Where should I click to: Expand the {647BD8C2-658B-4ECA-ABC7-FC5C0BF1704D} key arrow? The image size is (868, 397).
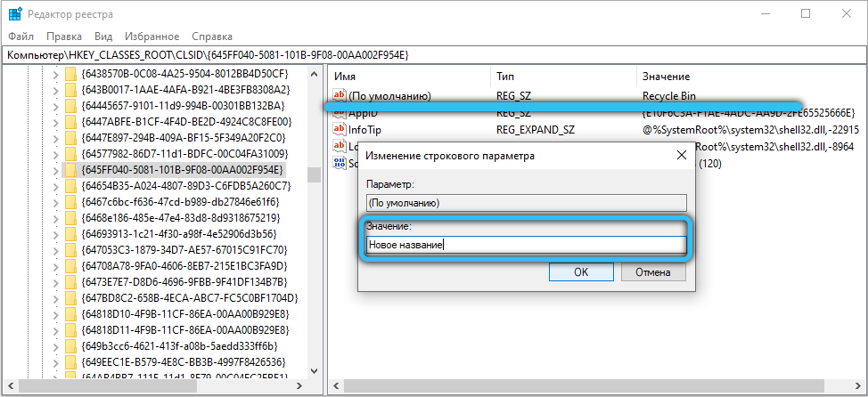click(x=55, y=298)
